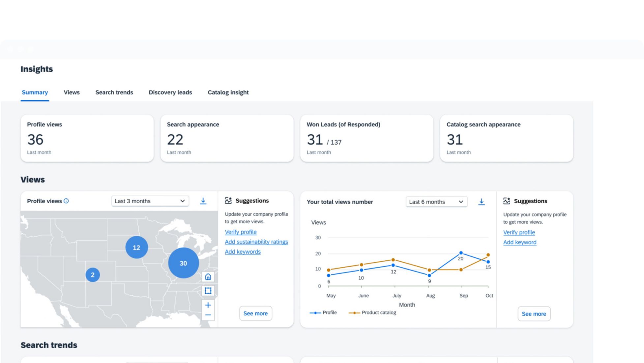Click the map cluster bubble showing 30
Viewport: 644px width, 363px height.
pyautogui.click(x=183, y=263)
